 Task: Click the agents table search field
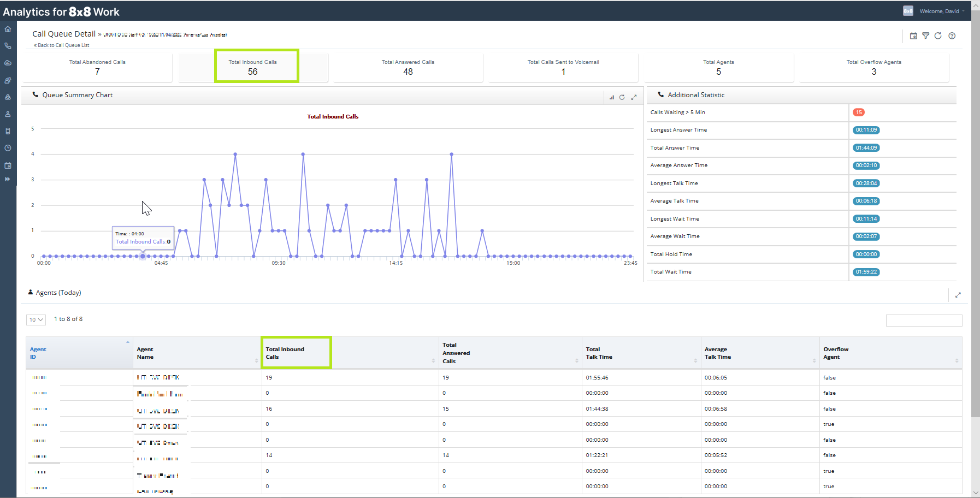click(924, 321)
